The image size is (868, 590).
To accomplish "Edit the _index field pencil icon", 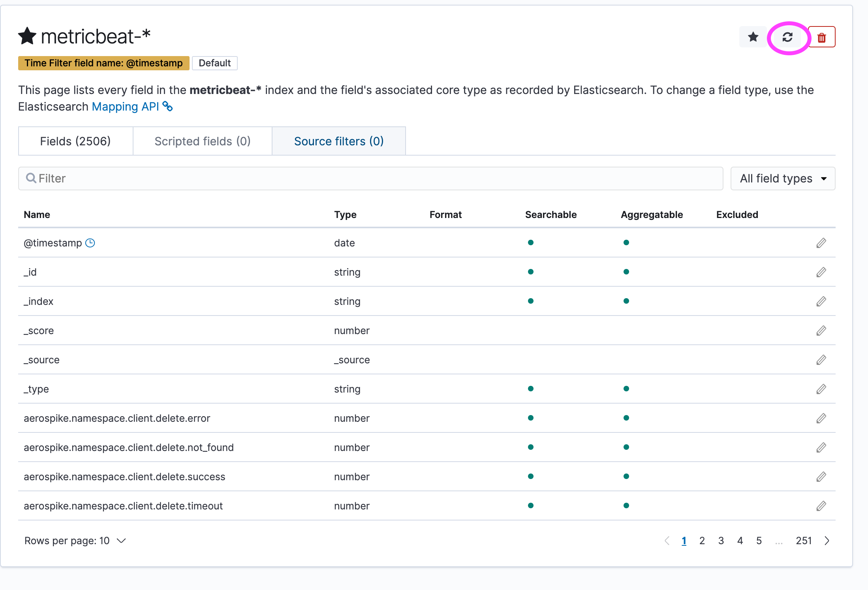I will click(821, 301).
